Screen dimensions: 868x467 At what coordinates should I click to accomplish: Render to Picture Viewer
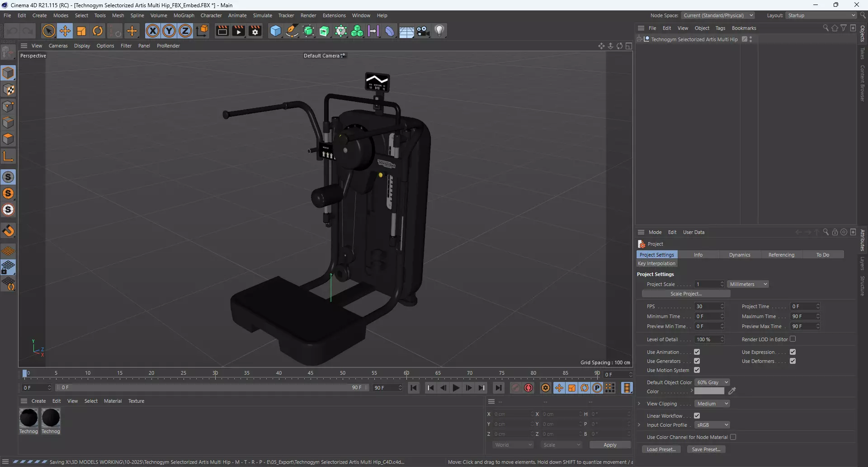238,31
